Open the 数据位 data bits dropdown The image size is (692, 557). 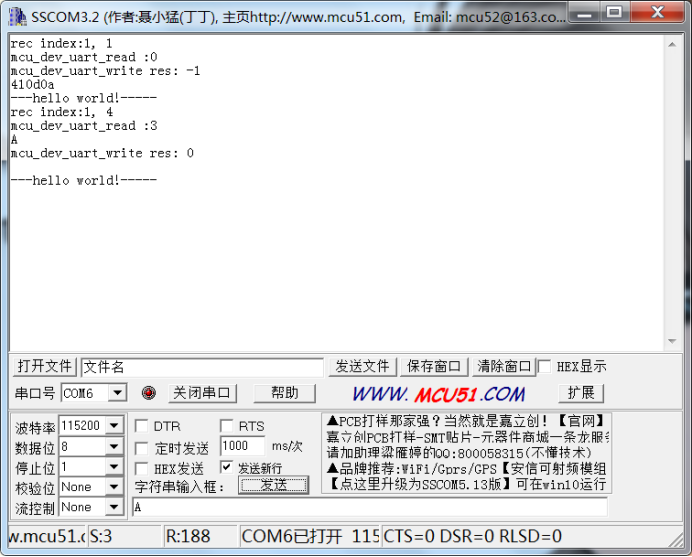(114, 446)
